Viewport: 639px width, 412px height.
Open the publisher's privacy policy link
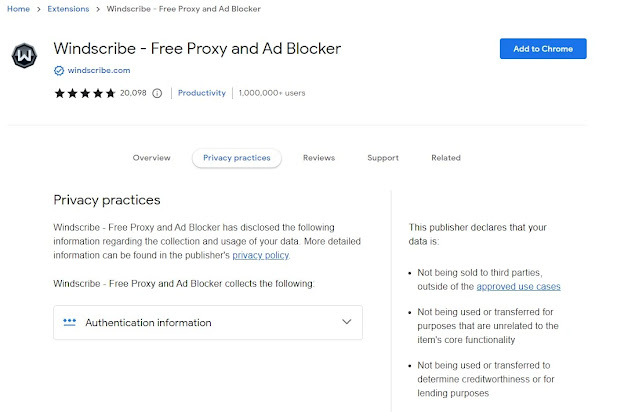click(x=260, y=255)
